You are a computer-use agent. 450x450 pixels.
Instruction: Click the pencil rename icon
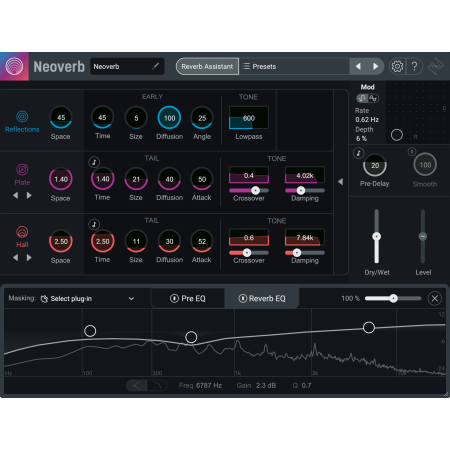[x=155, y=66]
